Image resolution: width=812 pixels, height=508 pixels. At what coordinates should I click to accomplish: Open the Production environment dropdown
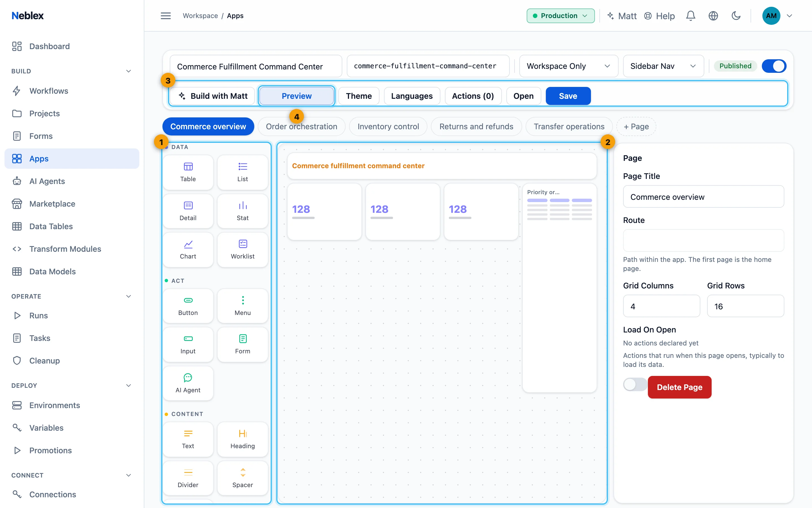(x=560, y=16)
